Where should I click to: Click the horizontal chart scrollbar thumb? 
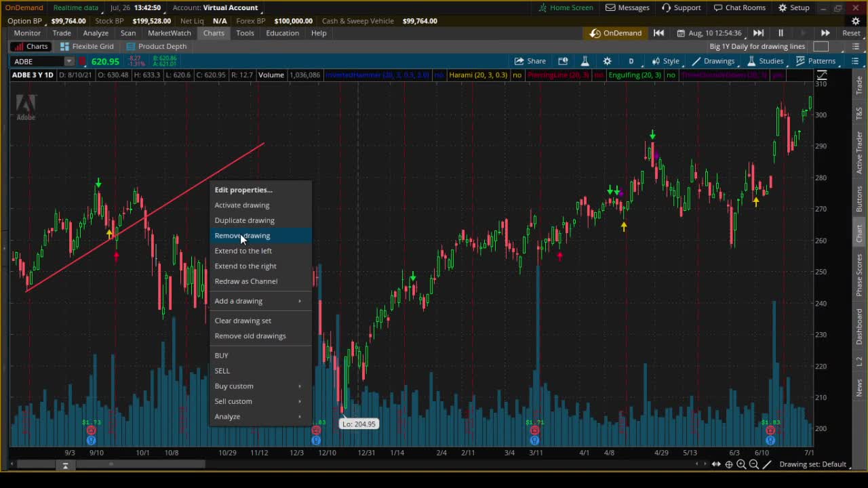(x=112, y=464)
